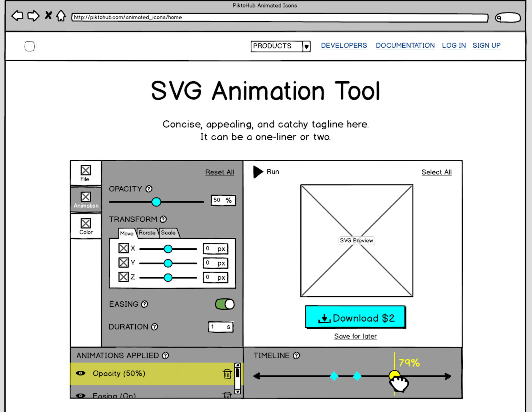Image resolution: width=532 pixels, height=412 pixels.
Task: Show help for TIMELINE
Action: (296, 355)
